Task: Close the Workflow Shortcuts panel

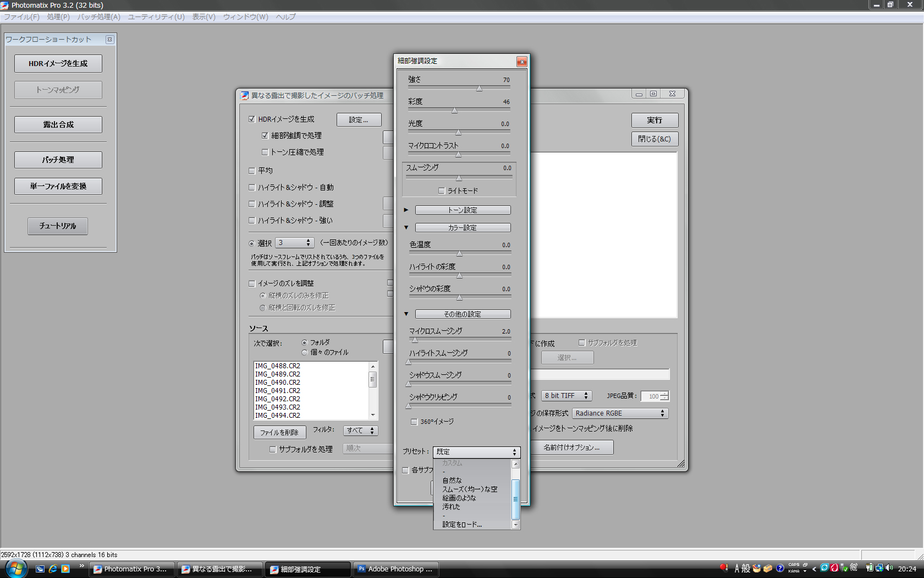Action: point(110,39)
